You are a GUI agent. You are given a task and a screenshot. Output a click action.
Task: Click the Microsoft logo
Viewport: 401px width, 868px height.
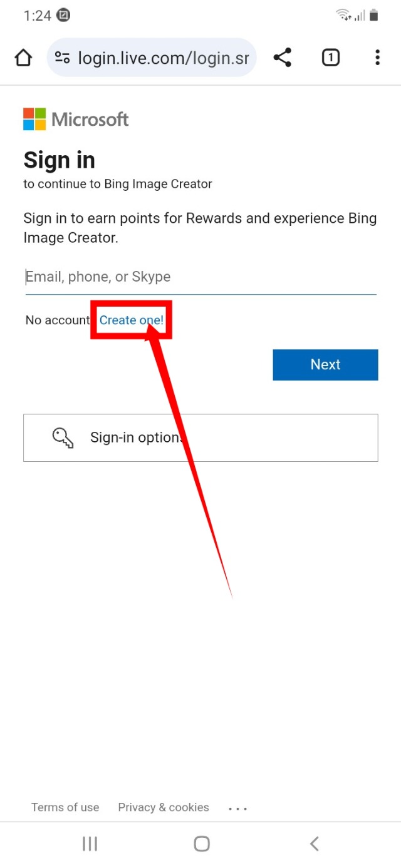[x=76, y=119]
